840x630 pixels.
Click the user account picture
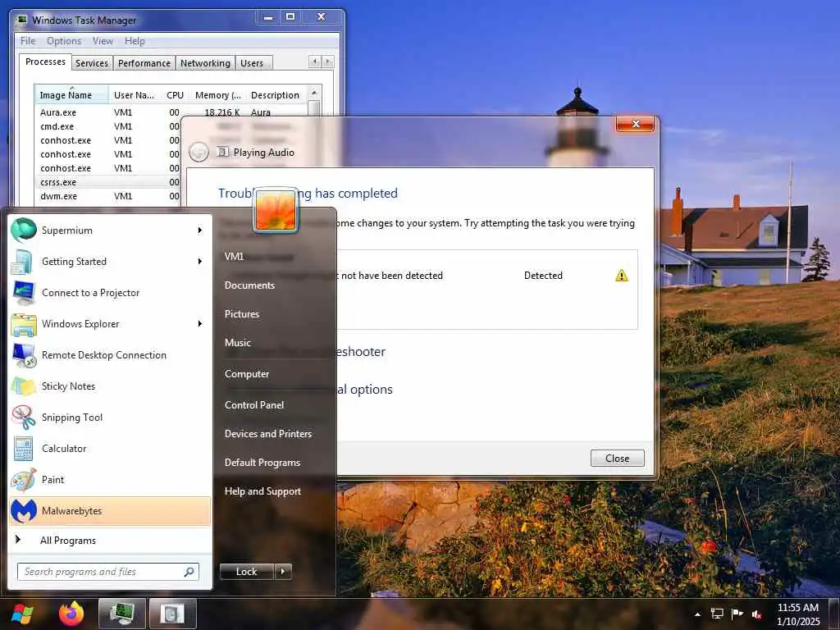[x=276, y=210]
